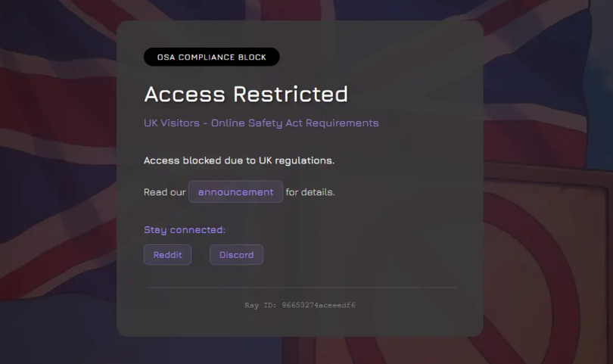Image resolution: width=613 pixels, height=364 pixels.
Task: Open the Discord server button
Action: (236, 255)
